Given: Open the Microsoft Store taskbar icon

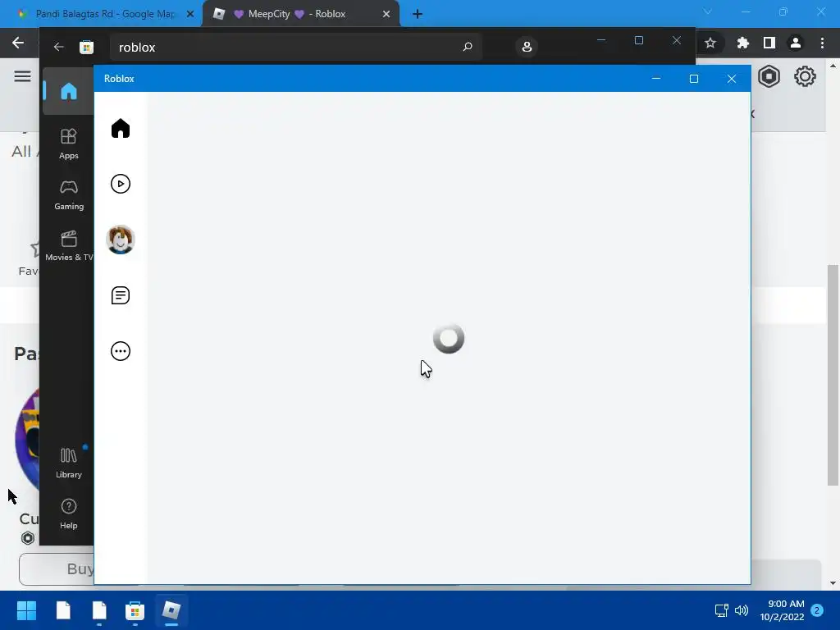Looking at the screenshot, I should 135,610.
